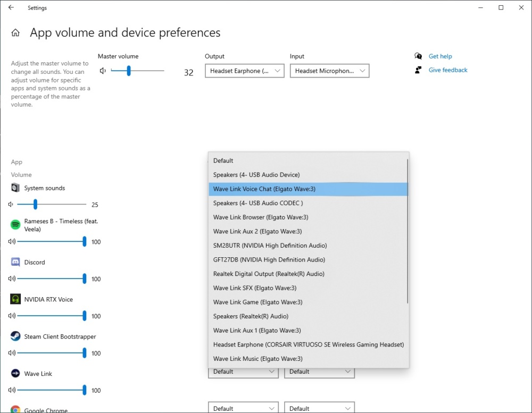Select GFT27DB NVIDIA High Definition Audio

(x=308, y=260)
